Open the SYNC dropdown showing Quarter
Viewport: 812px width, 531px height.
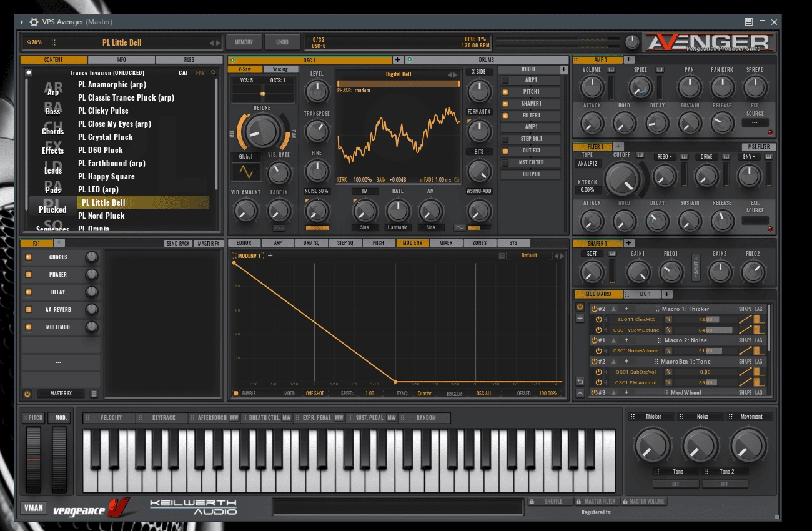coord(425,394)
